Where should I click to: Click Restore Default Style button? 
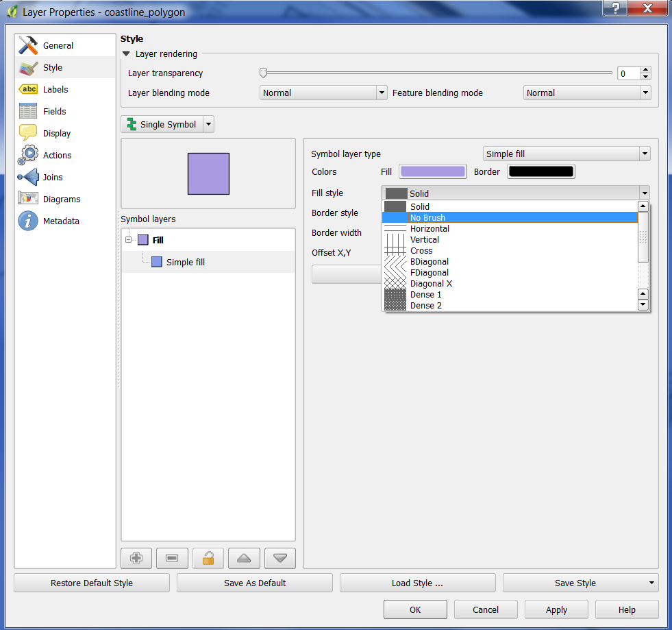coord(92,583)
